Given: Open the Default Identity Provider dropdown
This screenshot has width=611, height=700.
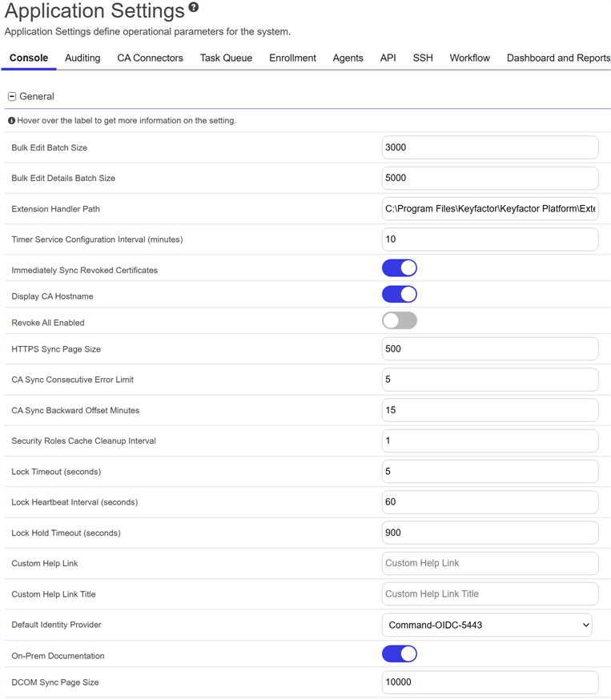Looking at the screenshot, I should [487, 625].
